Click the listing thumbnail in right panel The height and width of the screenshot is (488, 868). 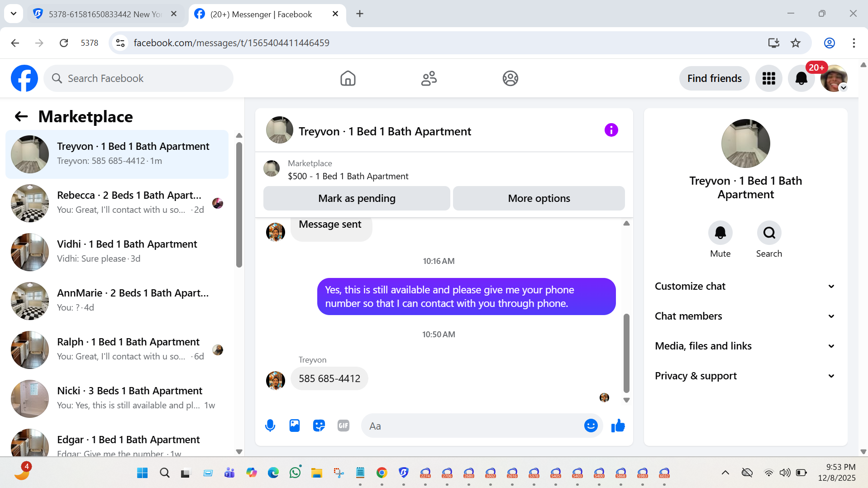coord(745,143)
